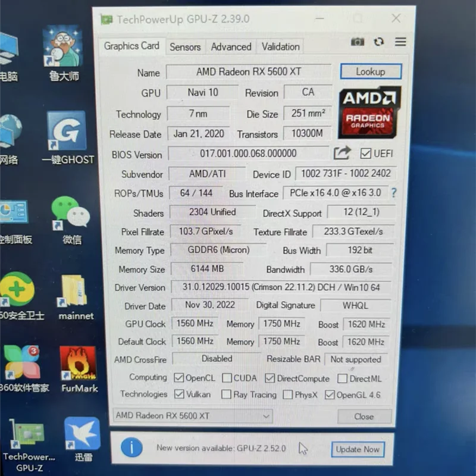Viewport: 476px width, 476px height.
Task: Click the BIOS Version text field
Action: coord(248,154)
